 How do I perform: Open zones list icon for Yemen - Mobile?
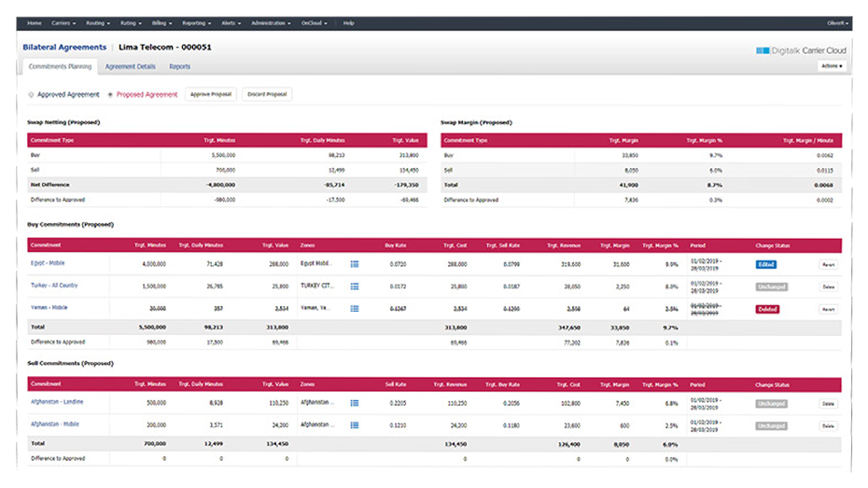pyautogui.click(x=355, y=309)
